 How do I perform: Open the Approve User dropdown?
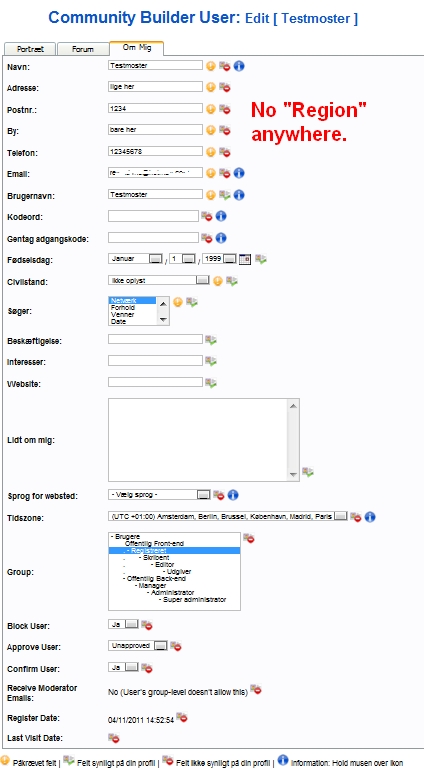[x=138, y=646]
